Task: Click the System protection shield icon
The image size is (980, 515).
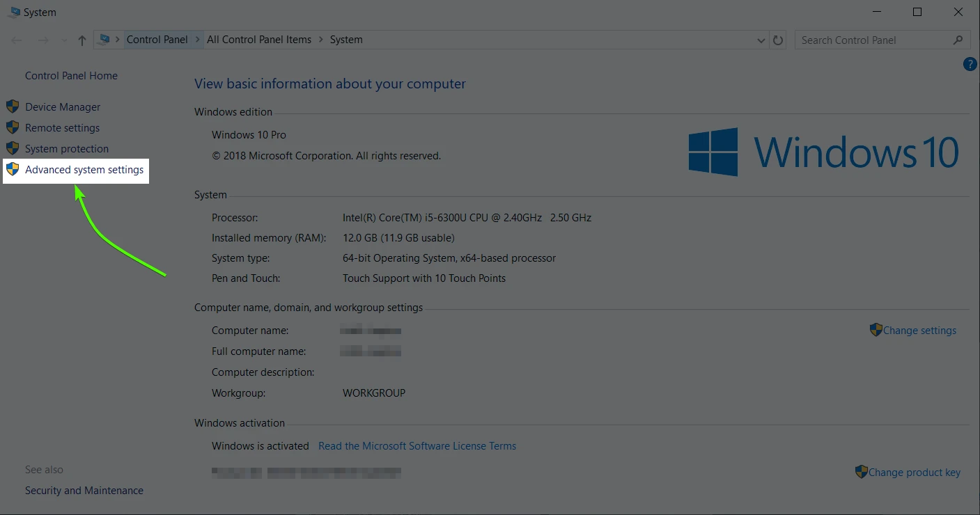Action: pyautogui.click(x=12, y=148)
